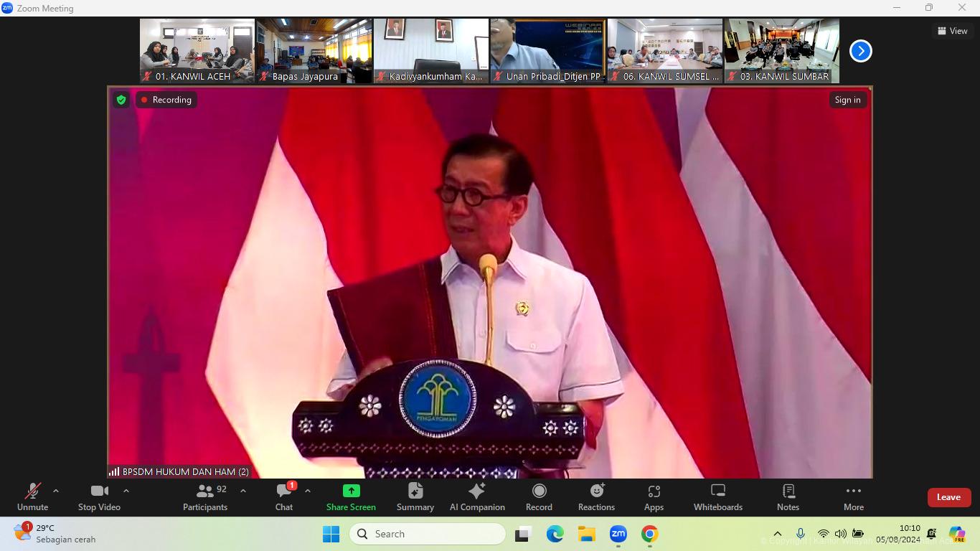
Task: Launch AI Companion
Action: (x=477, y=497)
